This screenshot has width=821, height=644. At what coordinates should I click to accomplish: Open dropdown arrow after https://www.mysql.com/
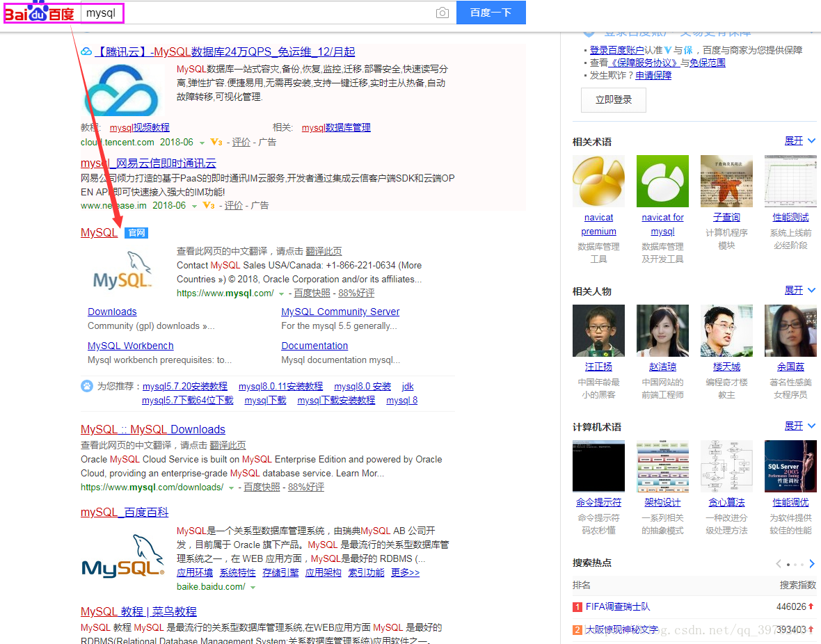(281, 293)
